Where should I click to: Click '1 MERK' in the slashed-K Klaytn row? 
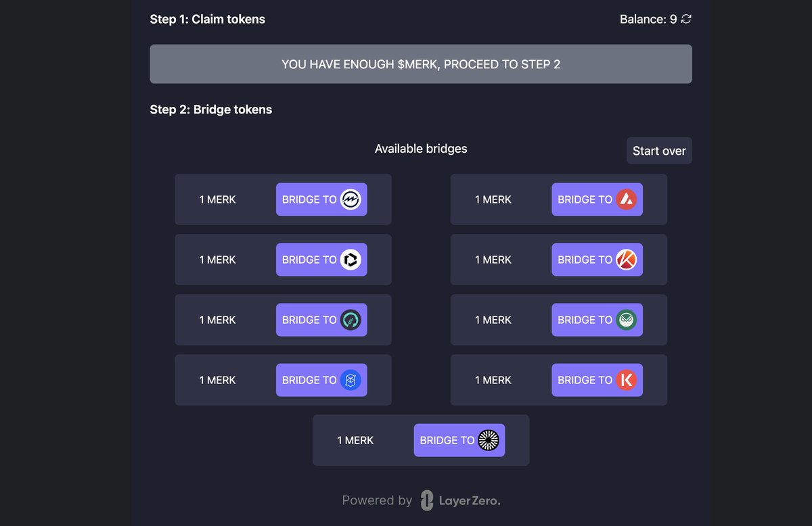tap(493, 260)
